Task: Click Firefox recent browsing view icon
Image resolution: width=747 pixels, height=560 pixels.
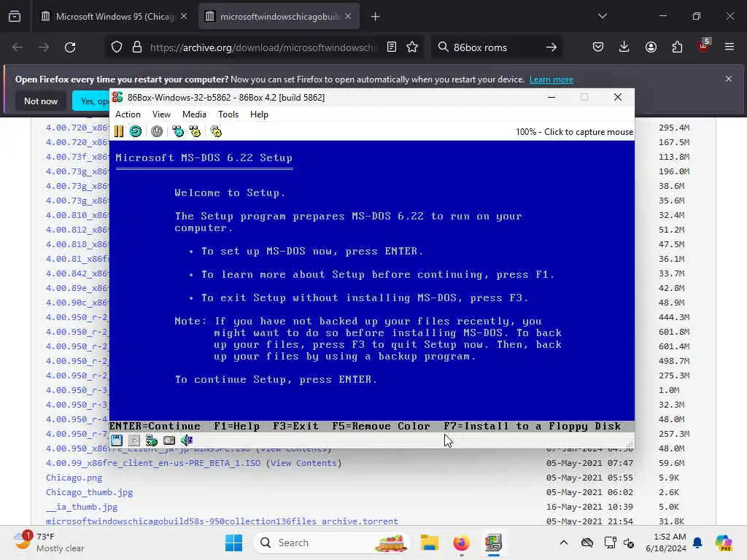Action: (x=15, y=17)
